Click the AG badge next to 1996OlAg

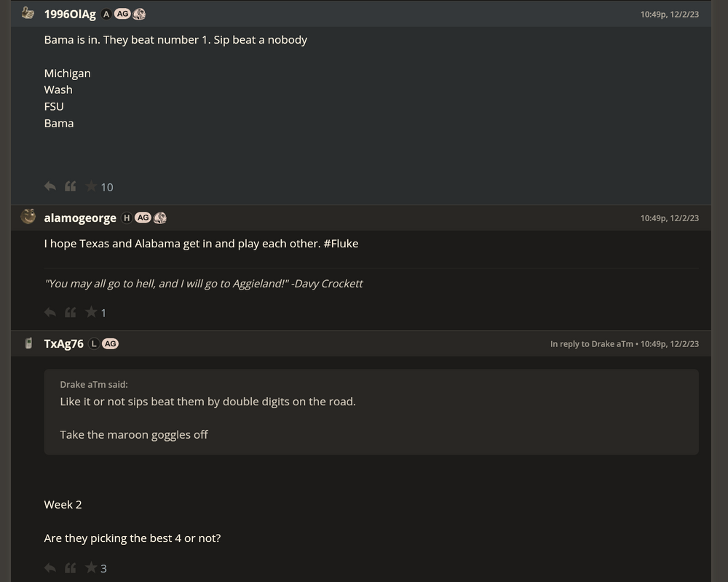(122, 14)
